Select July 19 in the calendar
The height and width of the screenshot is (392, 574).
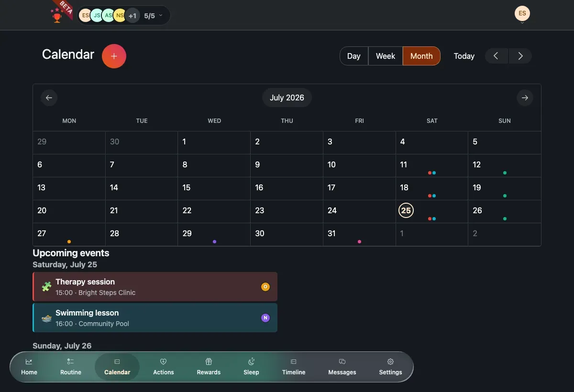[505, 189]
